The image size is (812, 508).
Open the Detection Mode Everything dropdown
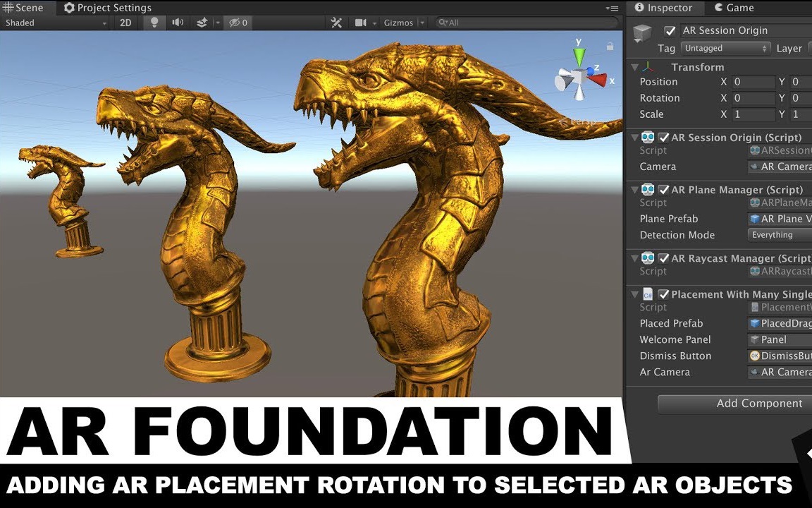pos(779,234)
